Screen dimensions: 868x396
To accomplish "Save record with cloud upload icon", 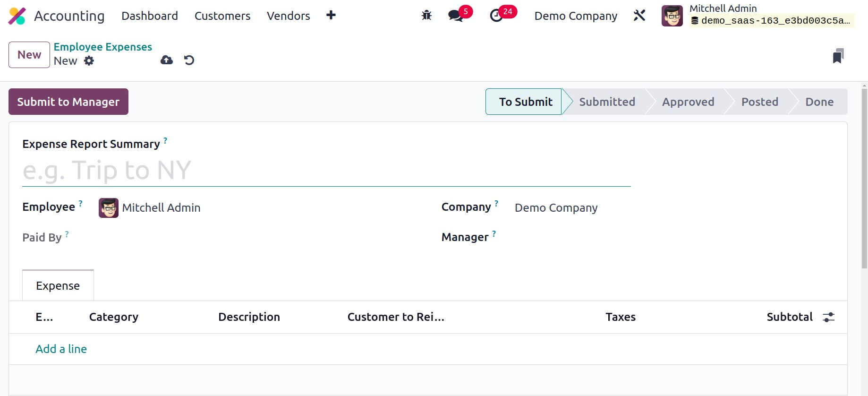I will pos(167,60).
